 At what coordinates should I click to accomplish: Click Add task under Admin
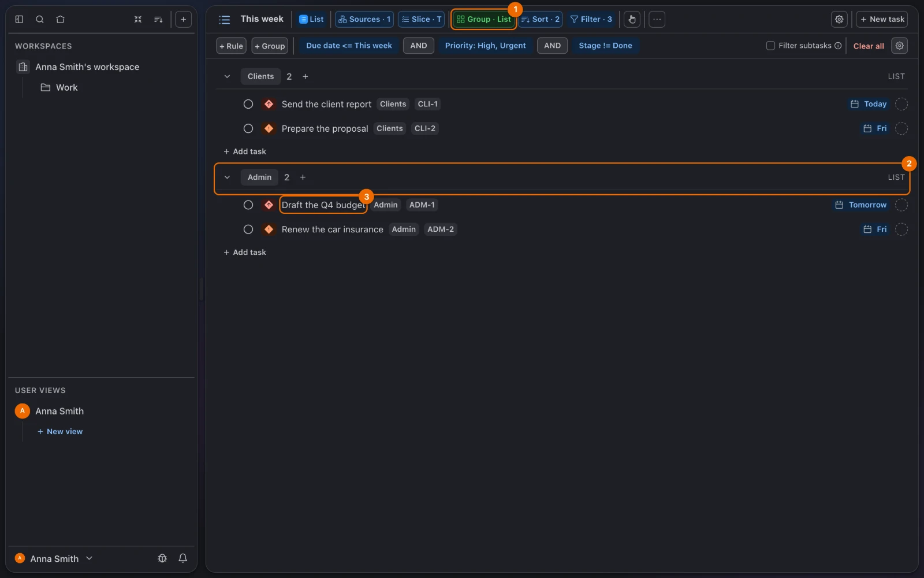[x=245, y=253]
